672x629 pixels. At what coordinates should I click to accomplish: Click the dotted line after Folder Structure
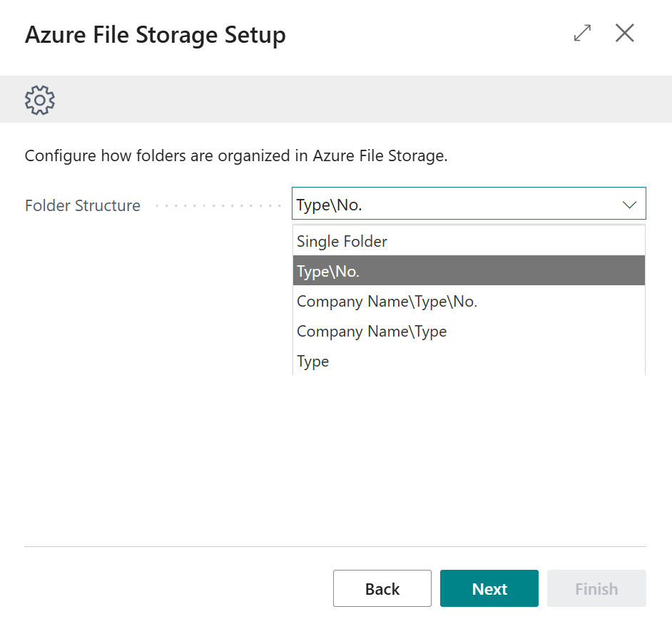(218, 206)
